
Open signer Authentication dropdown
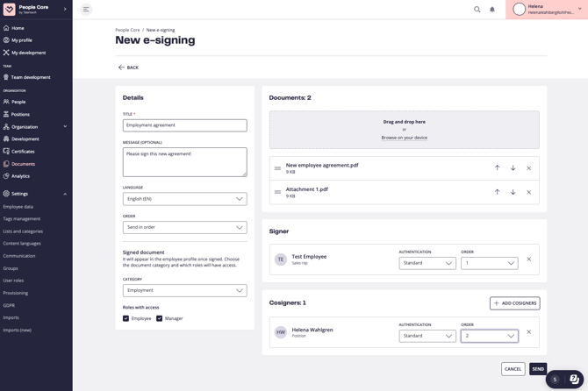(x=427, y=263)
